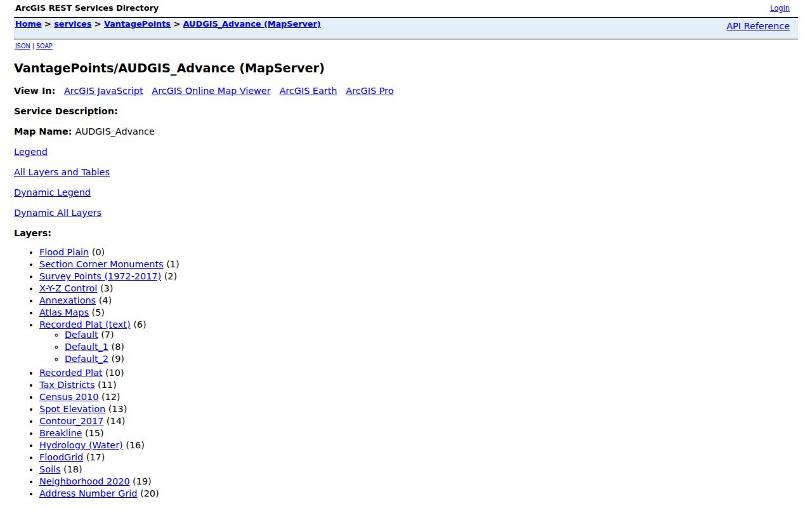View the JSON format link
The height and width of the screenshot is (508, 812).
[23, 46]
